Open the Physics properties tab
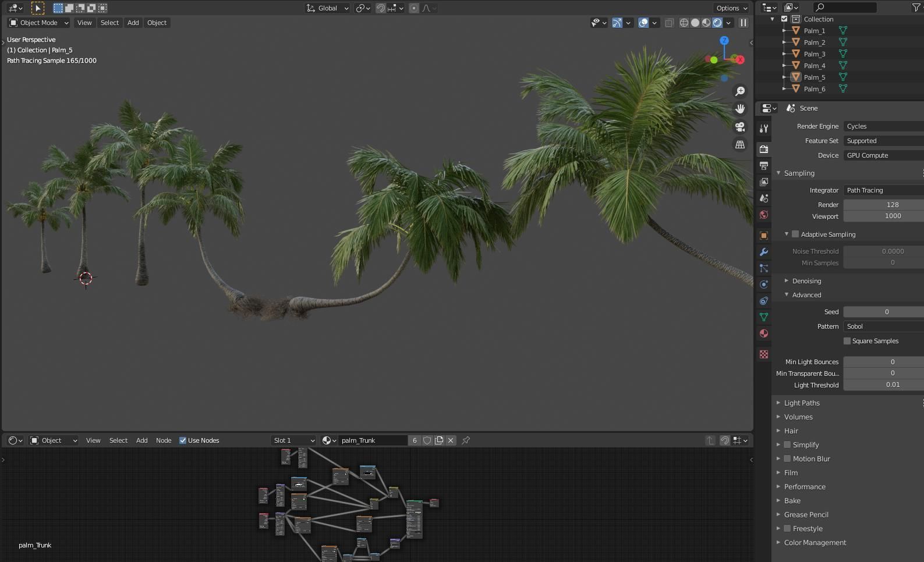 pyautogui.click(x=764, y=284)
